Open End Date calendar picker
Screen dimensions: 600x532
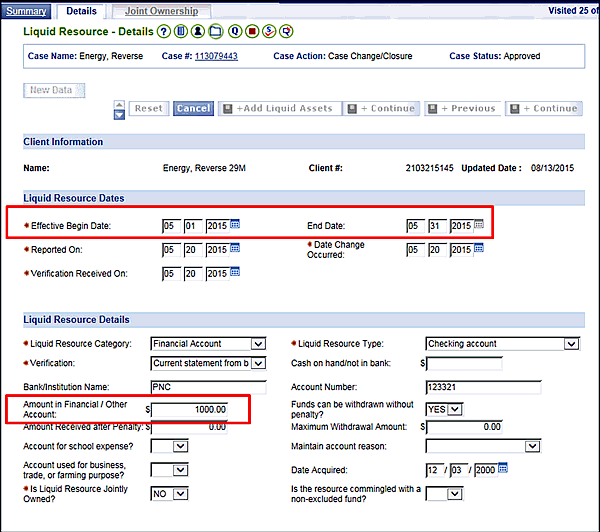click(479, 225)
